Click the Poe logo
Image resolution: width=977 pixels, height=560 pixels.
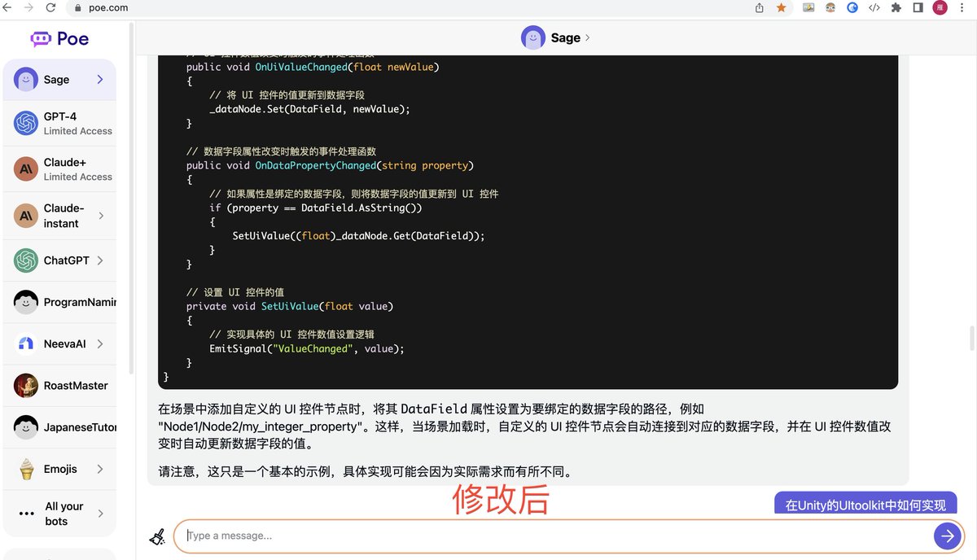pyautogui.click(x=59, y=38)
